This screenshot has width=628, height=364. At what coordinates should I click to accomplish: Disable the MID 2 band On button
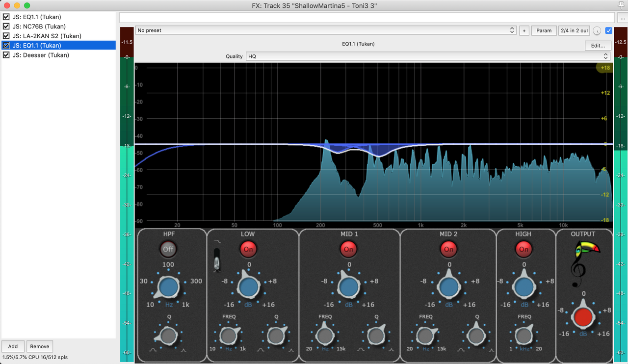pyautogui.click(x=448, y=249)
